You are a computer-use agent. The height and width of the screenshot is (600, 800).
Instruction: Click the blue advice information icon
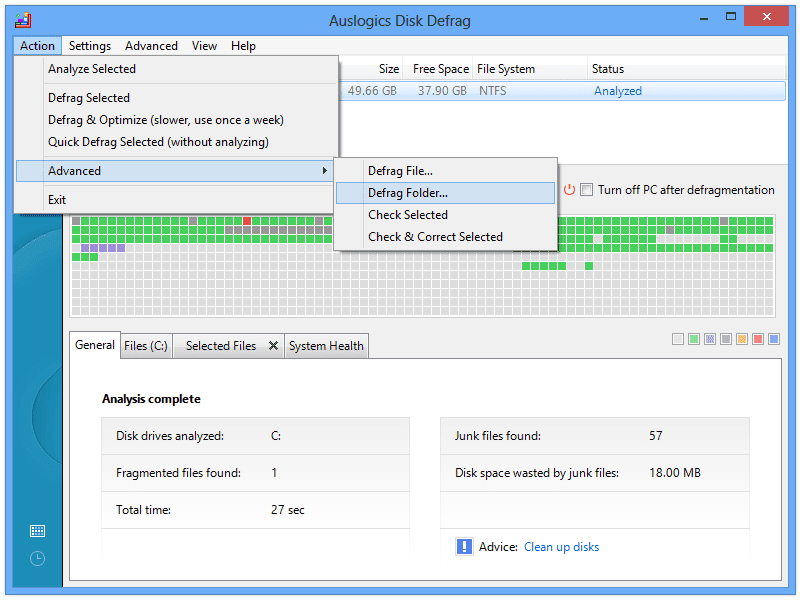(464, 546)
